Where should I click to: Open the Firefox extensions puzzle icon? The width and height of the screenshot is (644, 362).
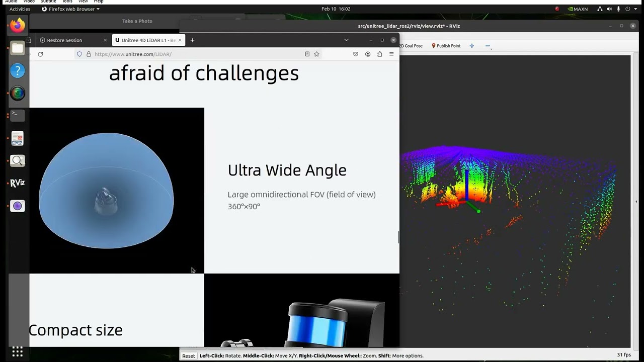[x=380, y=54]
